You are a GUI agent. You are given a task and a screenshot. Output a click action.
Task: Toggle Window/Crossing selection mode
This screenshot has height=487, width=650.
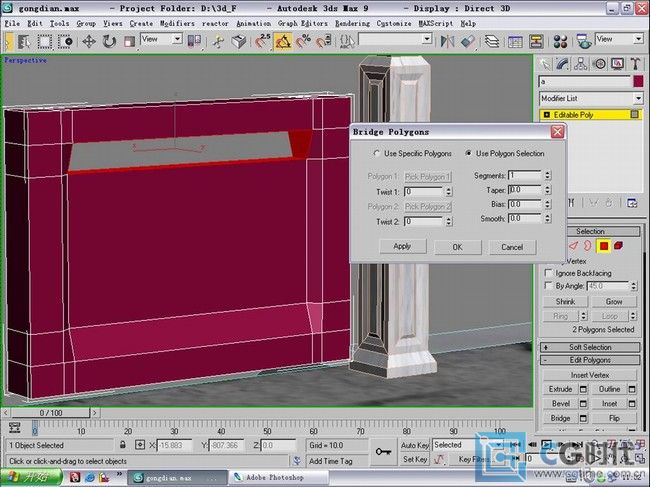pos(65,41)
